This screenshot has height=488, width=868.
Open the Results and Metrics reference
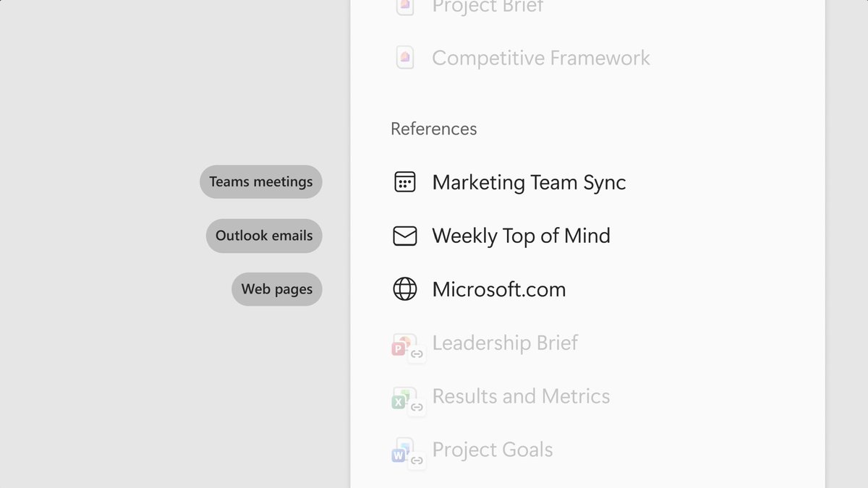[521, 396]
